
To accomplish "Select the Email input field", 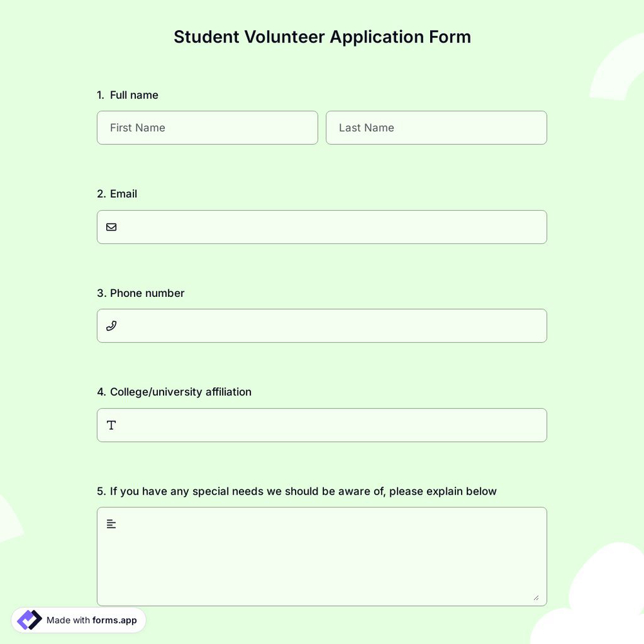I will point(322,227).
